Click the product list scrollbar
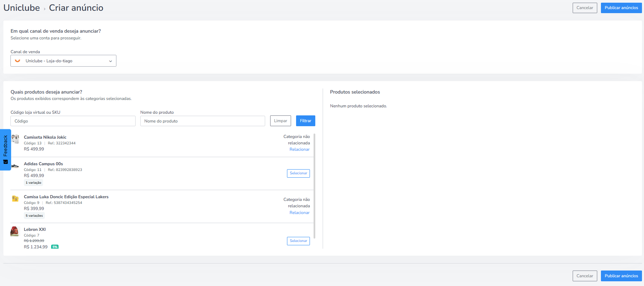Viewport: 644px width, 286px height. tap(315, 186)
